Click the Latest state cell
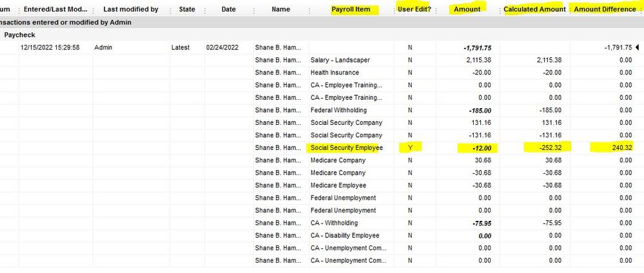 click(181, 48)
